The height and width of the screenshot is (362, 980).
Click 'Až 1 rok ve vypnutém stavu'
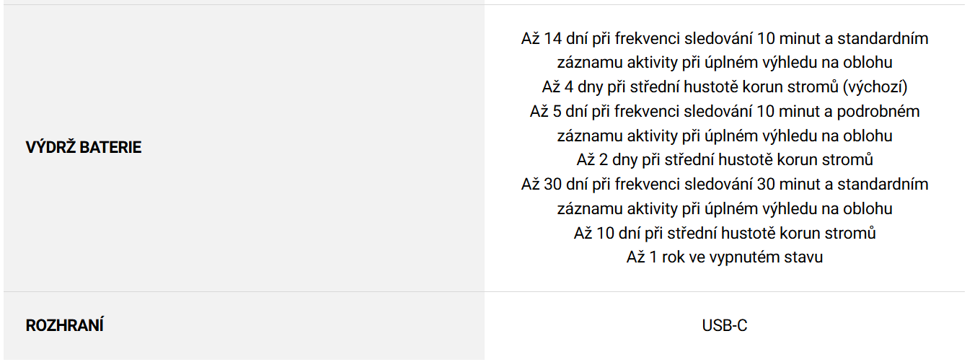(725, 257)
